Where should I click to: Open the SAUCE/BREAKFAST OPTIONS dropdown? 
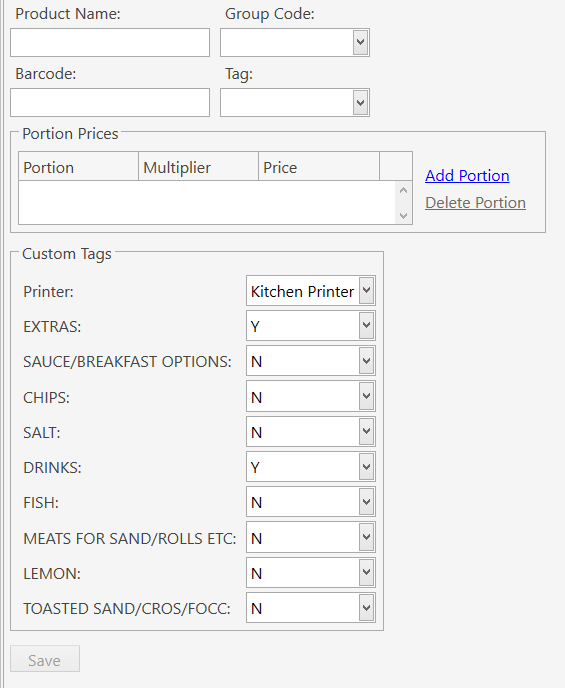pyautogui.click(x=311, y=361)
